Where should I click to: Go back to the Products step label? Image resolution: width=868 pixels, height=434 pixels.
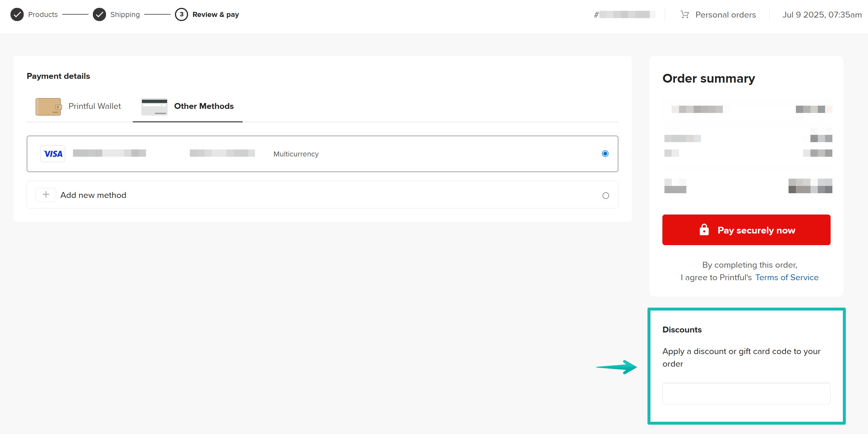tap(43, 15)
